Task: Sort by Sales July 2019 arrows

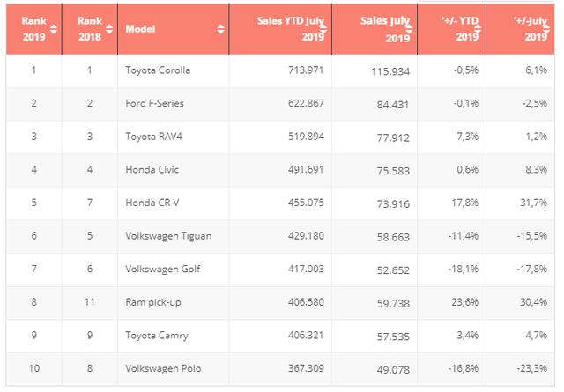Action: pos(409,29)
